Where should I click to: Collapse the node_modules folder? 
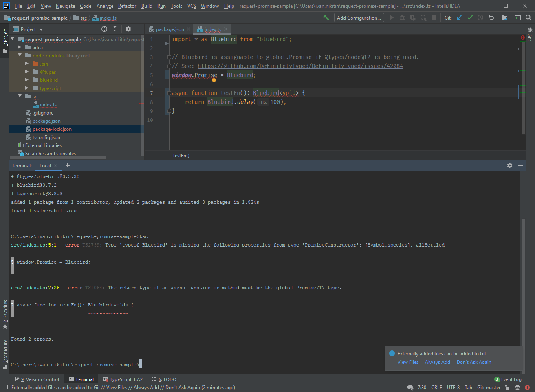[x=20, y=55]
